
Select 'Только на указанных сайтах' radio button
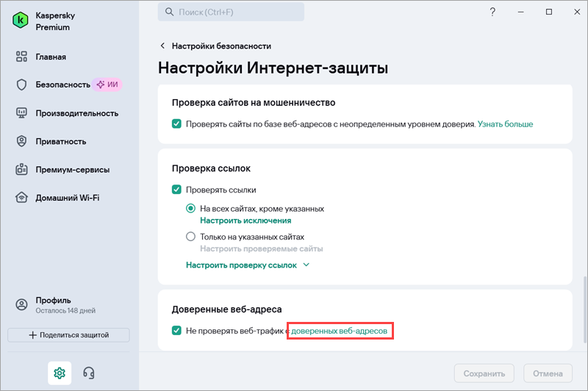click(190, 237)
